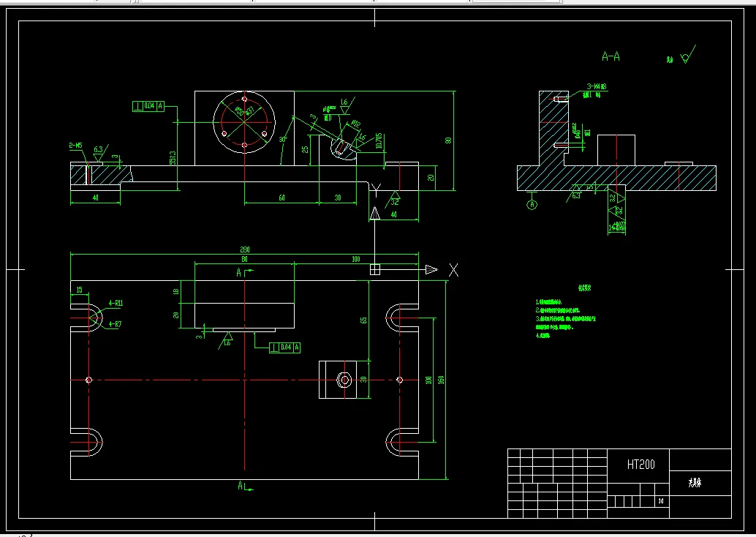This screenshot has height=537, width=756.
Task: Click the 100 vertical dimension beside 160
Action: (x=428, y=380)
